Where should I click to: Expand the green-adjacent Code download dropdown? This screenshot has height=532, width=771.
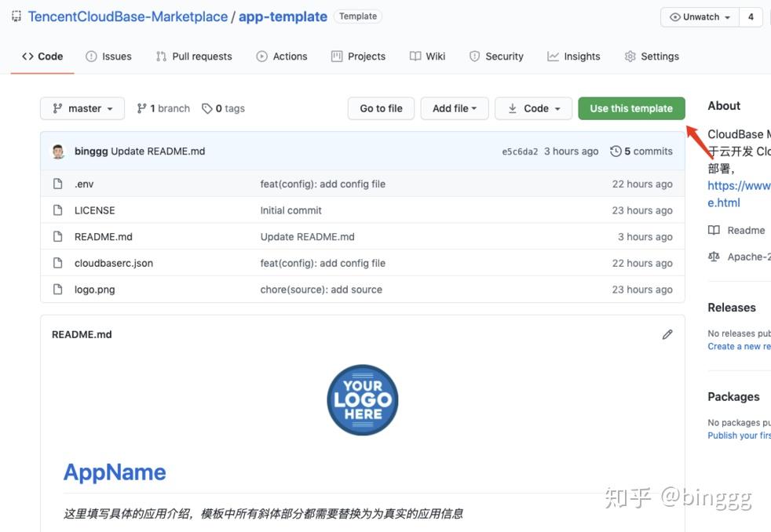(534, 108)
